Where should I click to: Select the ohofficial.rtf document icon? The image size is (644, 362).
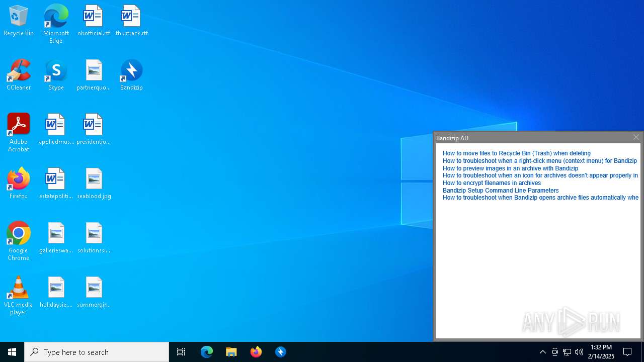(x=94, y=21)
